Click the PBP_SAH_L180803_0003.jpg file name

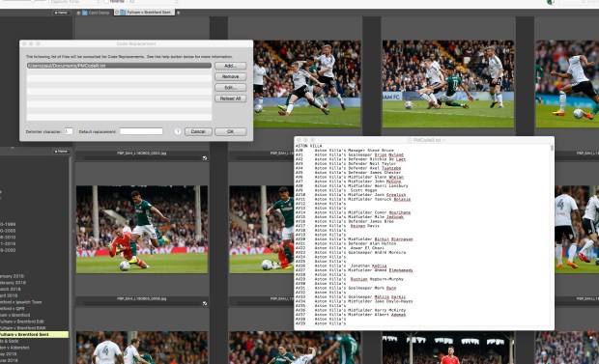tap(141, 154)
